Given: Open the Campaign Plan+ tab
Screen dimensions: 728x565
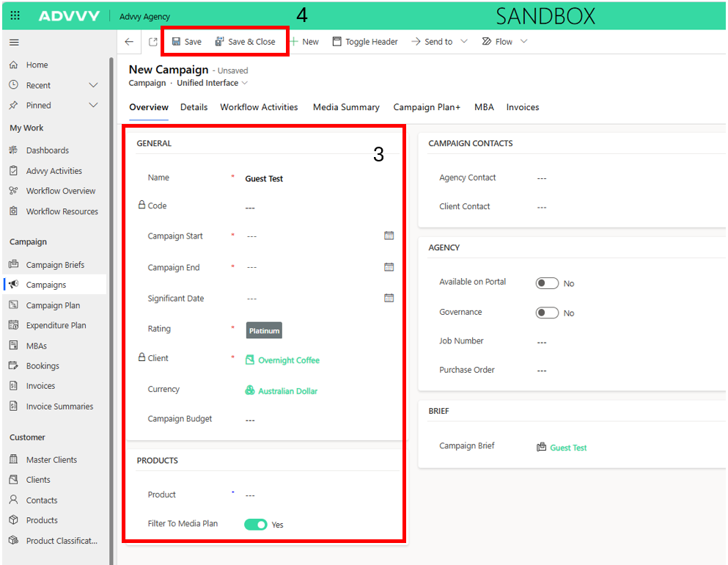Looking at the screenshot, I should coord(427,107).
